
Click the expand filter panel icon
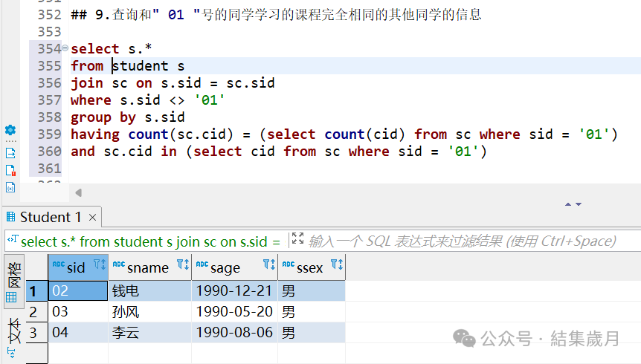click(297, 238)
